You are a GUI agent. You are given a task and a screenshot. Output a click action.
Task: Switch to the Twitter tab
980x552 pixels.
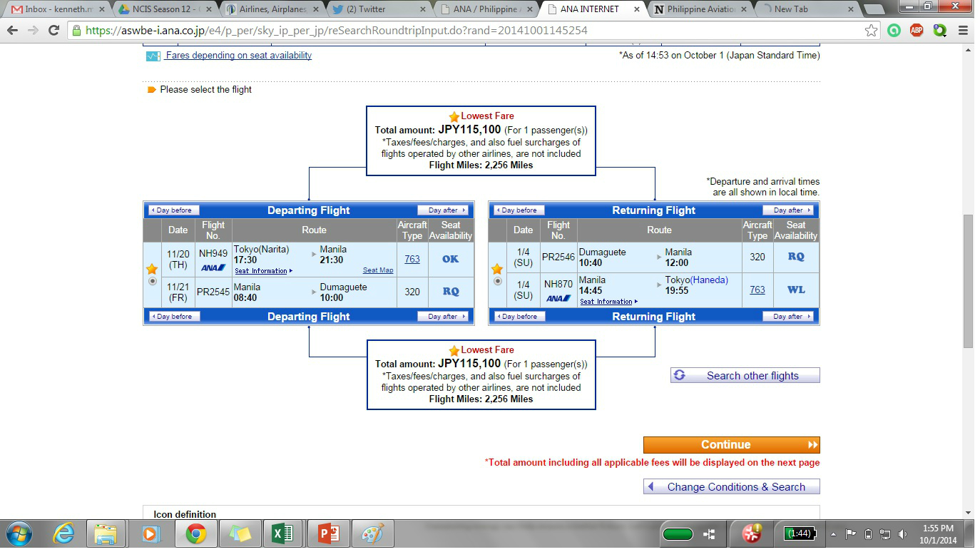coord(378,9)
